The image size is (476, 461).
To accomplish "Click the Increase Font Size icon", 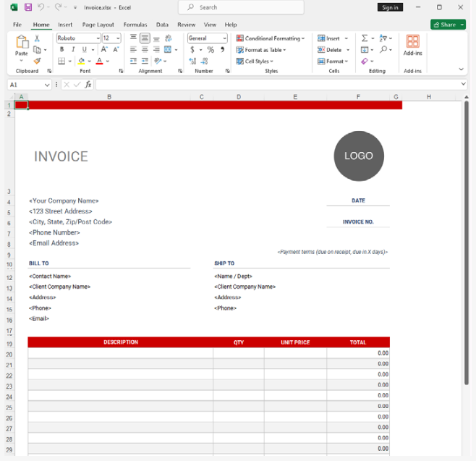I will (105, 50).
